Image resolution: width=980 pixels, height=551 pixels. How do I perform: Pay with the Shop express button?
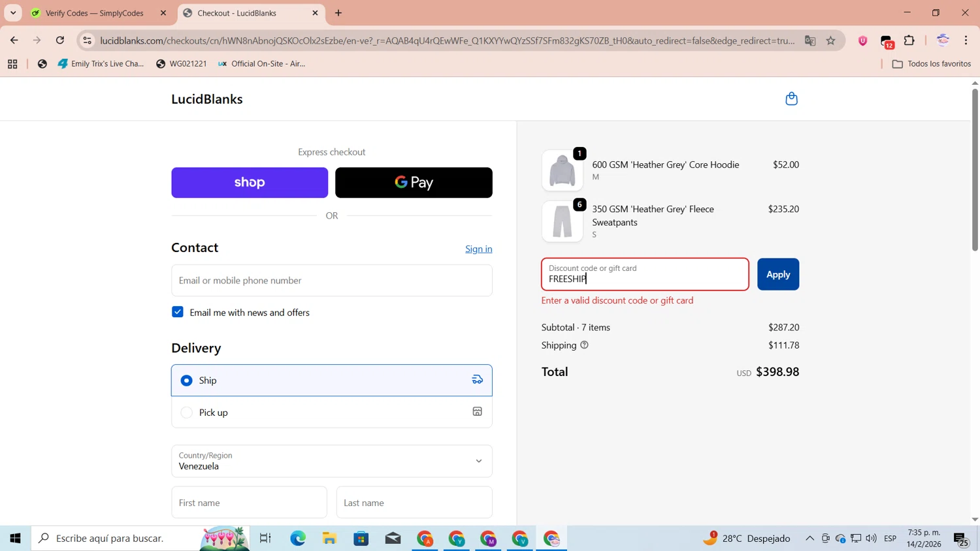pos(250,182)
